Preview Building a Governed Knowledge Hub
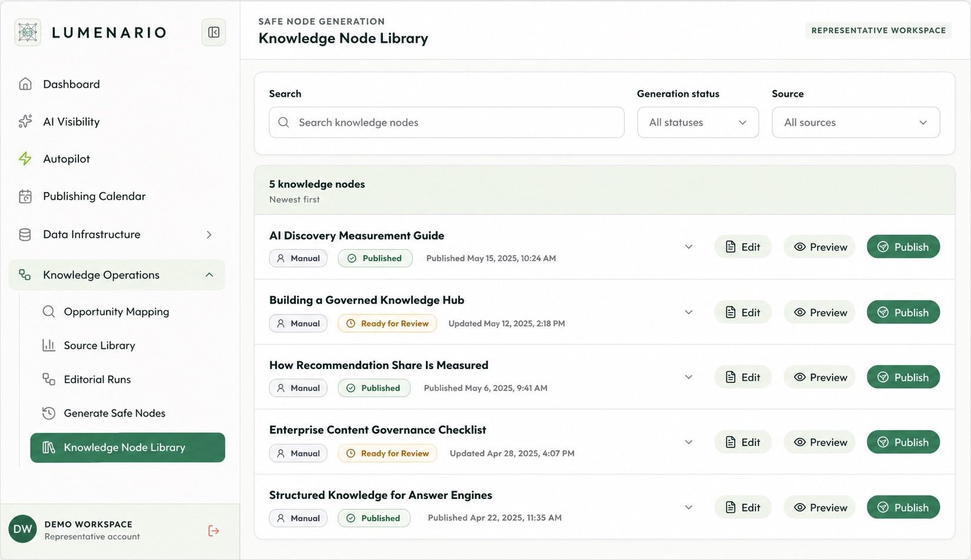The image size is (971, 560). coord(820,312)
